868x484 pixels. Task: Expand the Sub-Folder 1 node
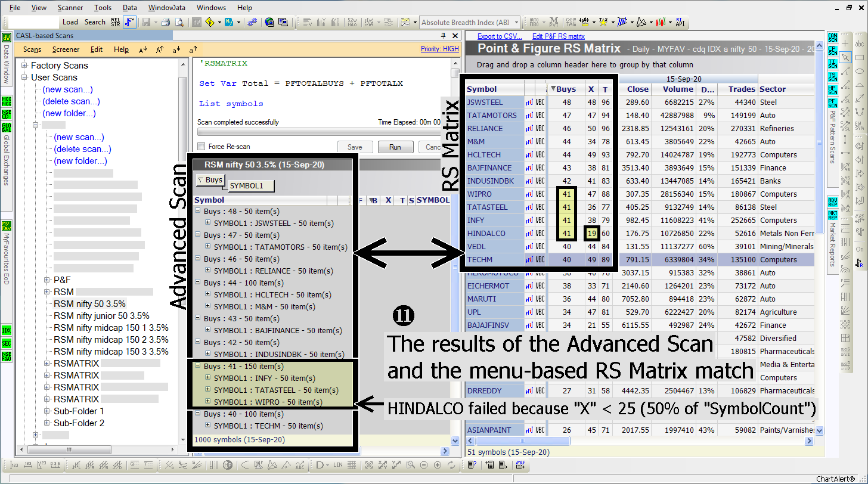coord(48,411)
